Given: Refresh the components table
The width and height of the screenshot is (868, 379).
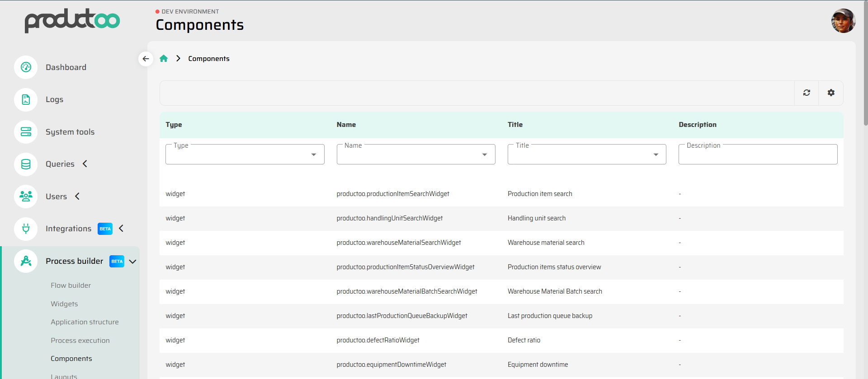Looking at the screenshot, I should (807, 93).
